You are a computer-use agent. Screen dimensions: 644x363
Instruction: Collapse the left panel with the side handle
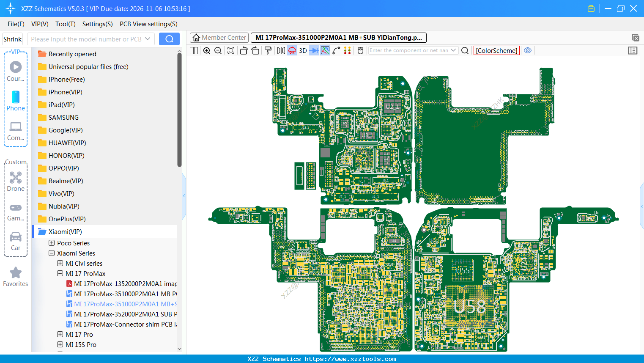click(x=184, y=195)
